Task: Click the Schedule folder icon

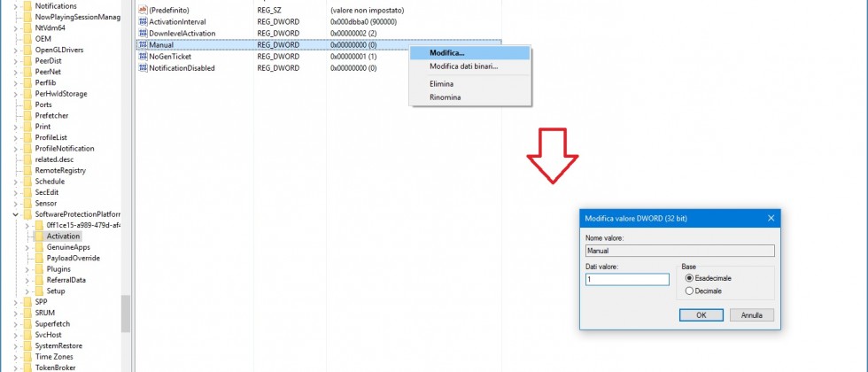Action: [27, 182]
